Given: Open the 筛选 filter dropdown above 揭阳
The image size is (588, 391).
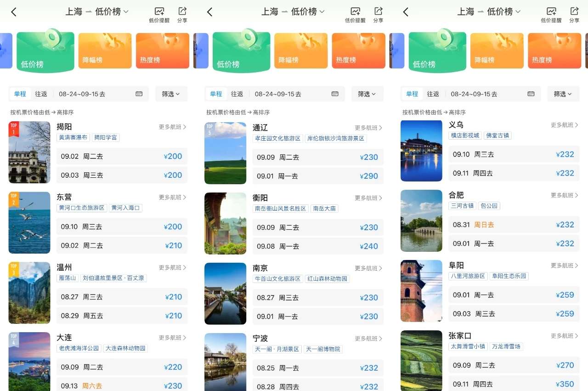Looking at the screenshot, I should pyautogui.click(x=171, y=94).
